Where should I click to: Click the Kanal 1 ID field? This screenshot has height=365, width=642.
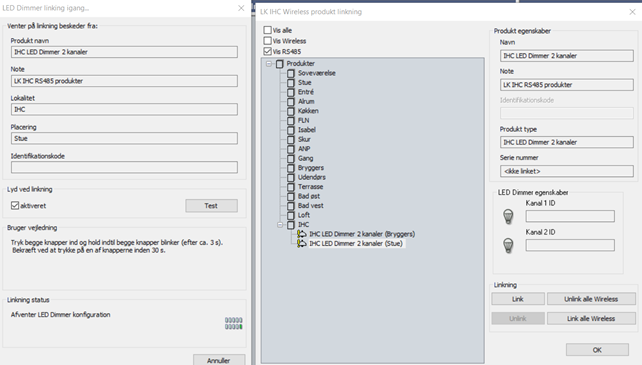pyautogui.click(x=570, y=216)
